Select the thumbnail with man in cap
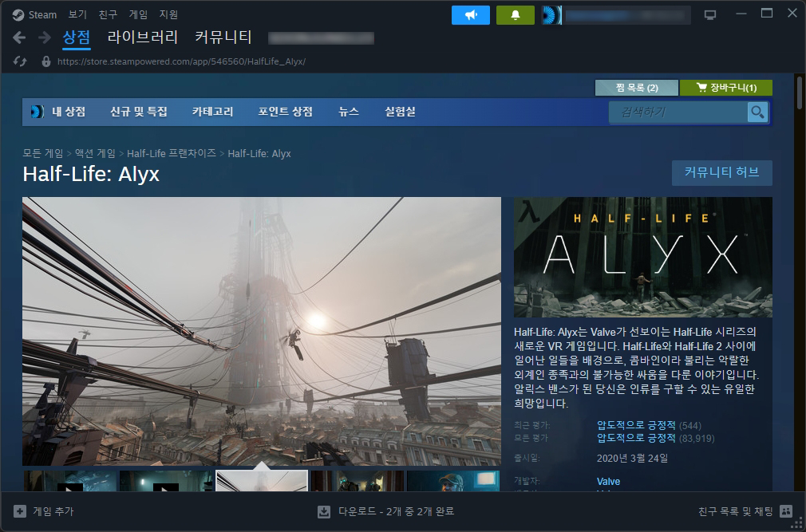This screenshot has width=806, height=532. (x=452, y=481)
